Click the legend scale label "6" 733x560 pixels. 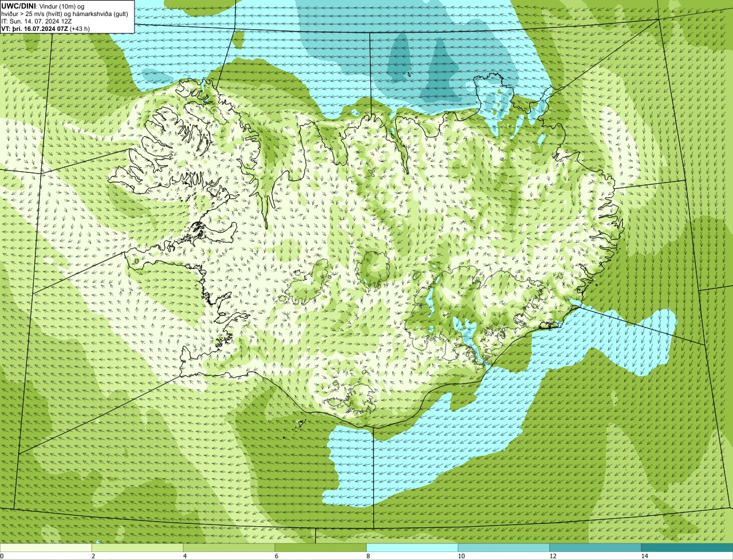click(x=276, y=556)
